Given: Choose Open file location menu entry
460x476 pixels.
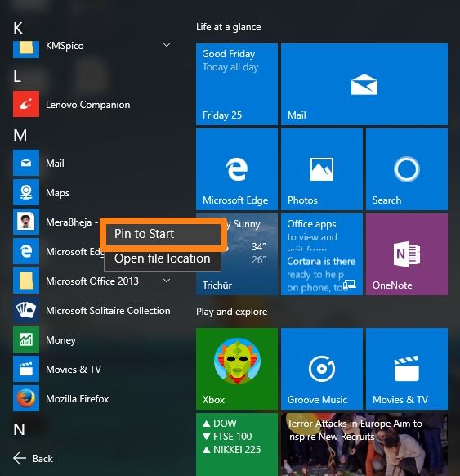Looking at the screenshot, I should click(163, 258).
